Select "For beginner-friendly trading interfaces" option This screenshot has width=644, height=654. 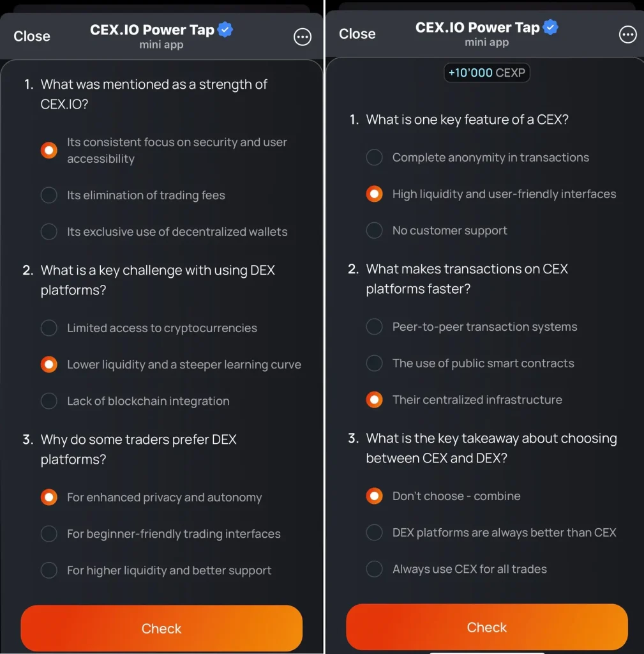coord(49,534)
